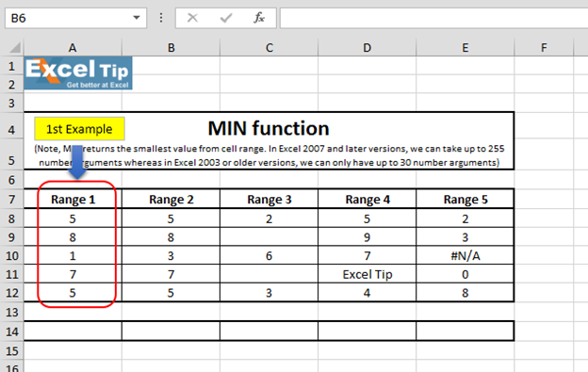Screen dimensions: 588x372
Task: Select column E header
Action: pos(465,48)
